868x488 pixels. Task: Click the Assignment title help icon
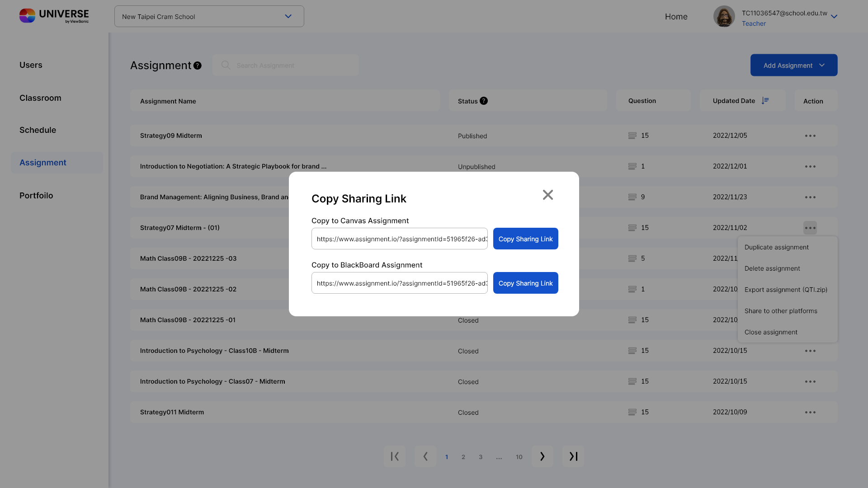point(198,66)
